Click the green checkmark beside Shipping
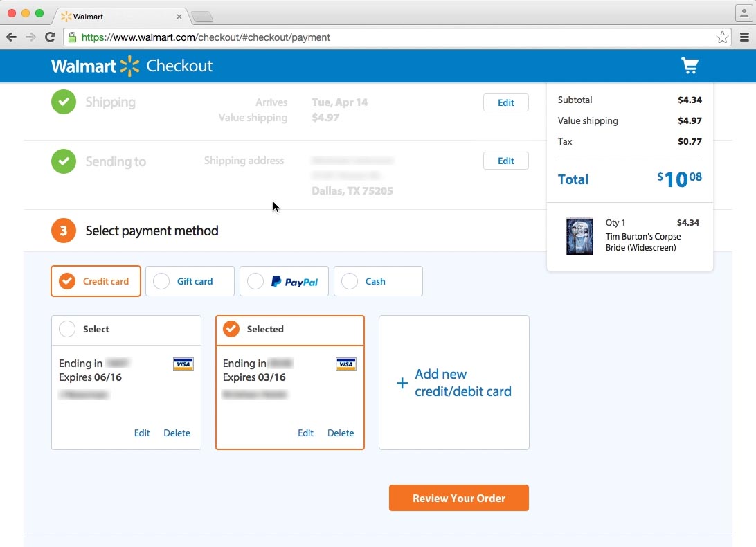This screenshot has height=547, width=756. (x=63, y=102)
